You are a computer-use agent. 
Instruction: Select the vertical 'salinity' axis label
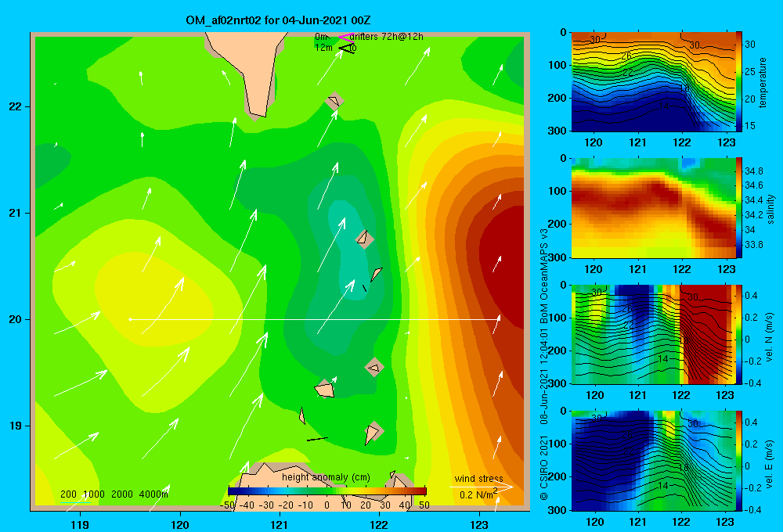coord(771,209)
